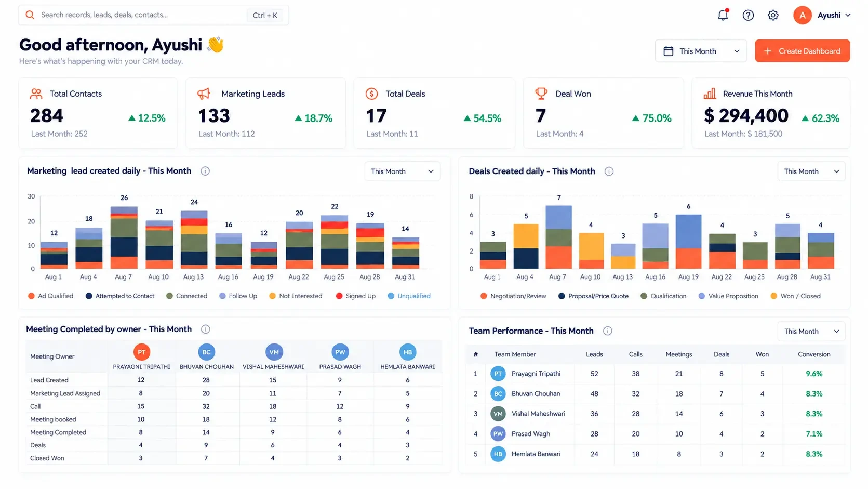Click the 9.6% conversion value
The width and height of the screenshot is (868, 489).
click(814, 374)
